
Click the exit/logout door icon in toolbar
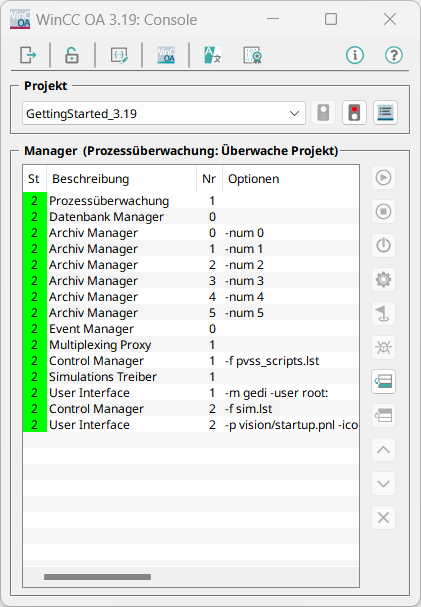pos(28,55)
